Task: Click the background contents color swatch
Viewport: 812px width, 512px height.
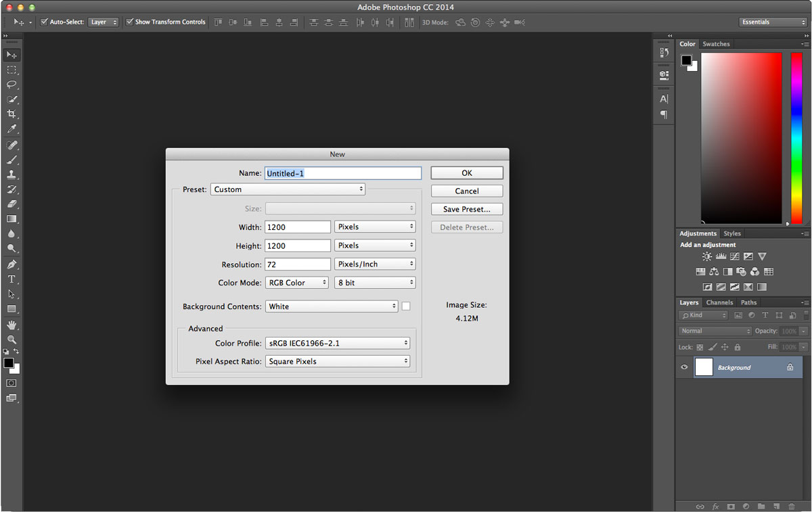Action: pos(406,306)
